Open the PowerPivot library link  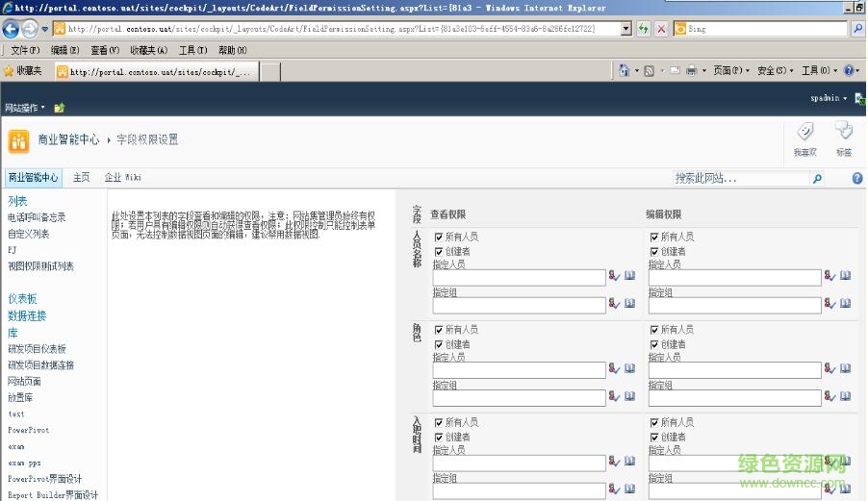click(28, 430)
